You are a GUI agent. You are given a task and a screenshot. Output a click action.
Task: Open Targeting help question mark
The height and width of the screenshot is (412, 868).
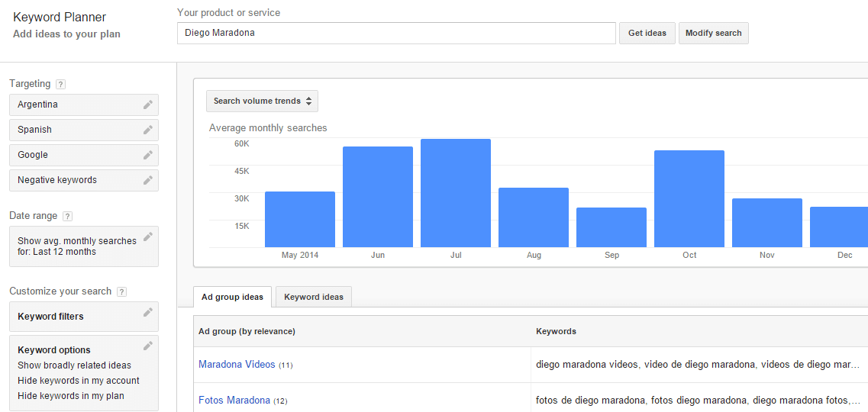61,85
